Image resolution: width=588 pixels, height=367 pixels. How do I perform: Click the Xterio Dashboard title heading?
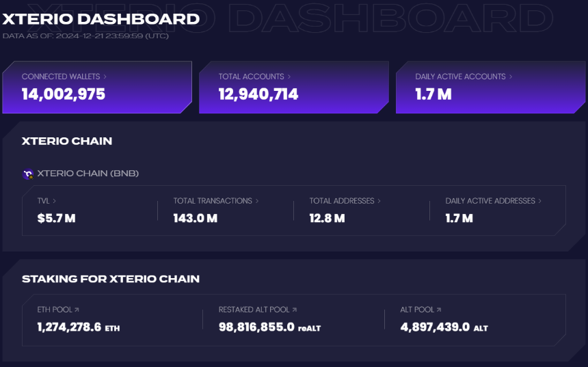[x=101, y=19]
